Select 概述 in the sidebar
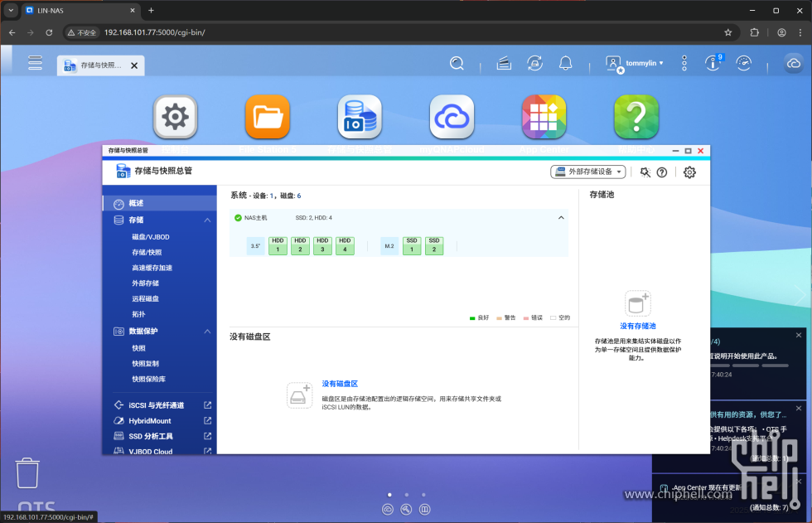The width and height of the screenshot is (812, 523). point(159,203)
